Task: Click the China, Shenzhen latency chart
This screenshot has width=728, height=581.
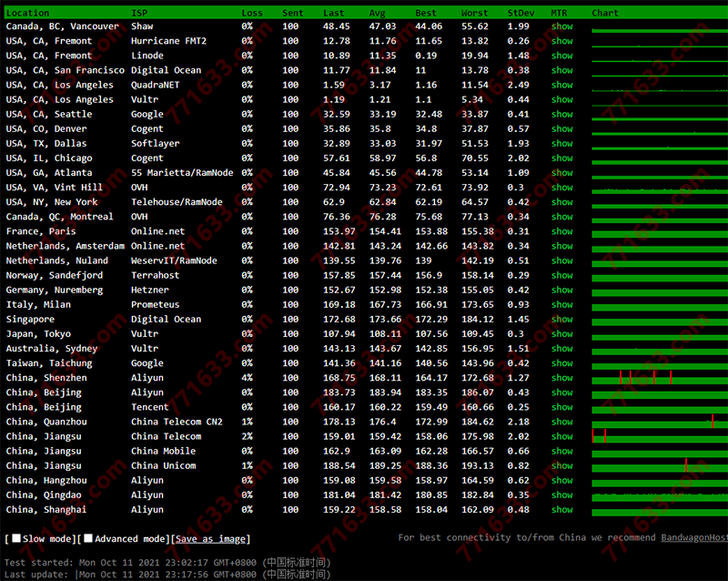Action: pyautogui.click(x=660, y=378)
